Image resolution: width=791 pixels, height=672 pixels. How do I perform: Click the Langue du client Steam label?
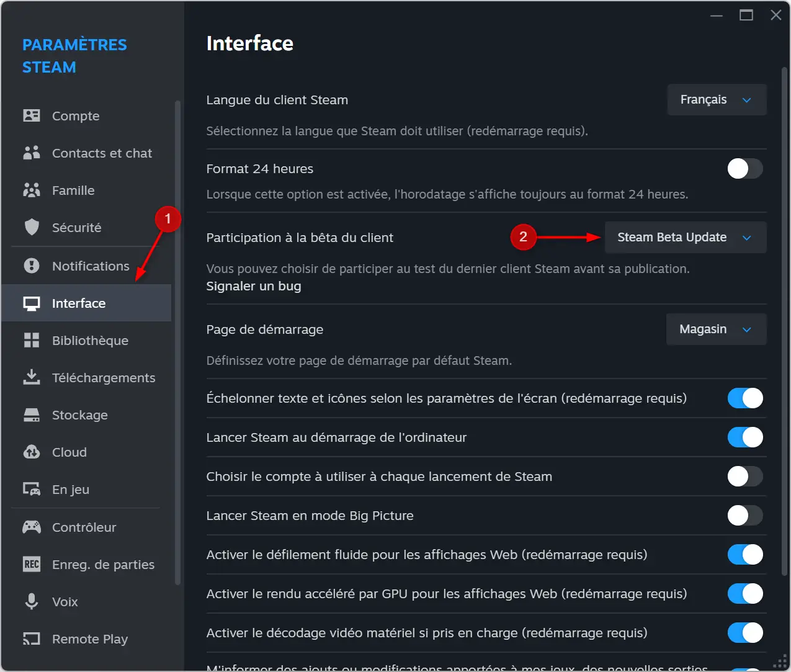[x=277, y=100]
